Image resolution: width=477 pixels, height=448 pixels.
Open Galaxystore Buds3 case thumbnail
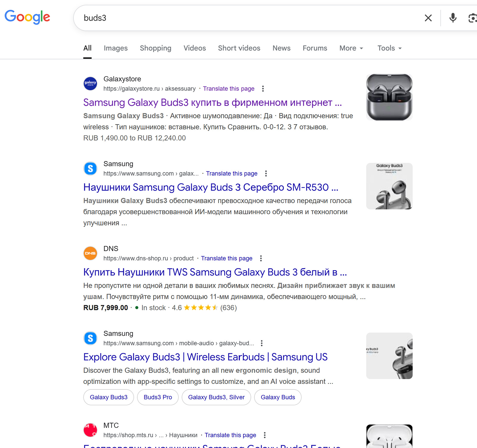coord(389,97)
